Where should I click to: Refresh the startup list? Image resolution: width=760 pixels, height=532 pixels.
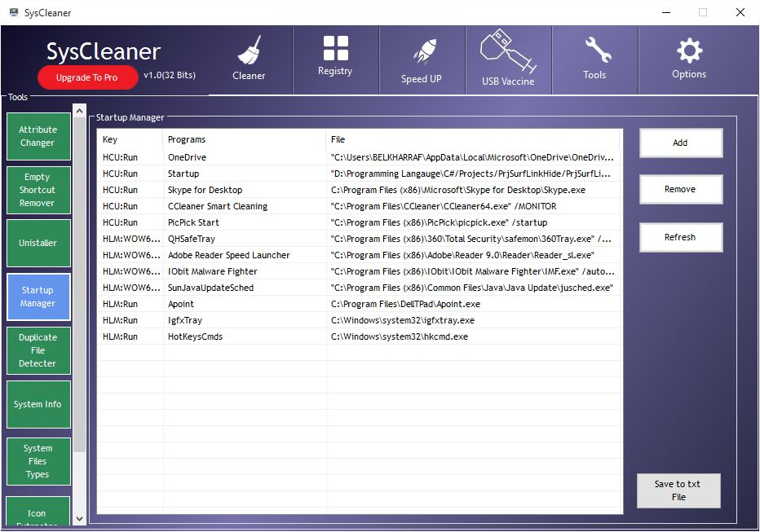tap(681, 237)
